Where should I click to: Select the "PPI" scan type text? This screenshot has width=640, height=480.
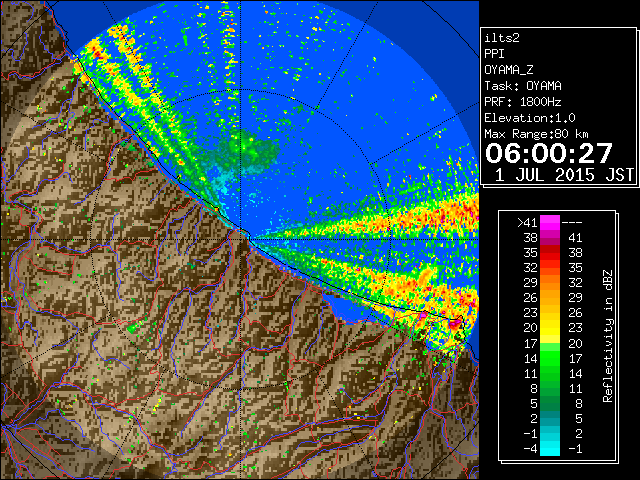pyautogui.click(x=494, y=54)
